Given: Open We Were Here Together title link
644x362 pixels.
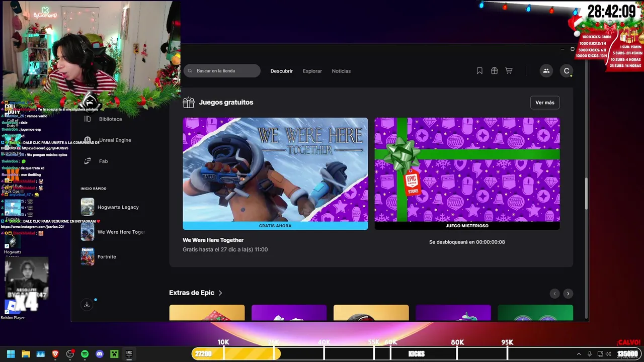Looking at the screenshot, I should tap(213, 240).
